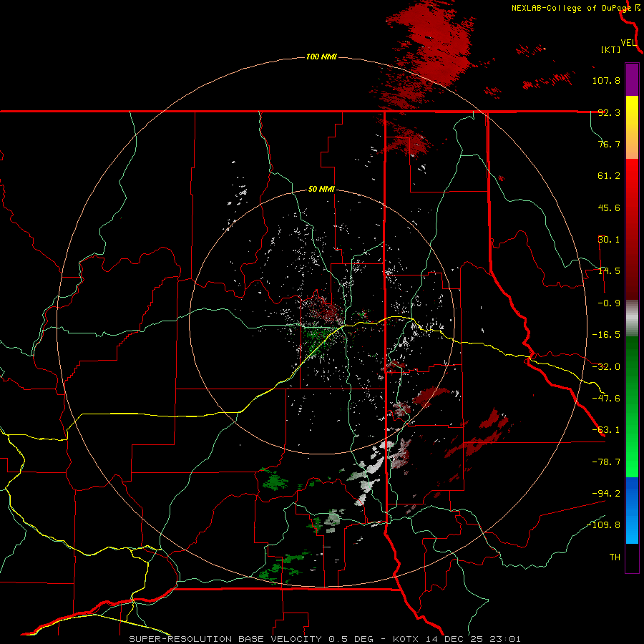This screenshot has height=644, width=644.
Task: Select the -16.5 scale value
Action: tap(606, 335)
